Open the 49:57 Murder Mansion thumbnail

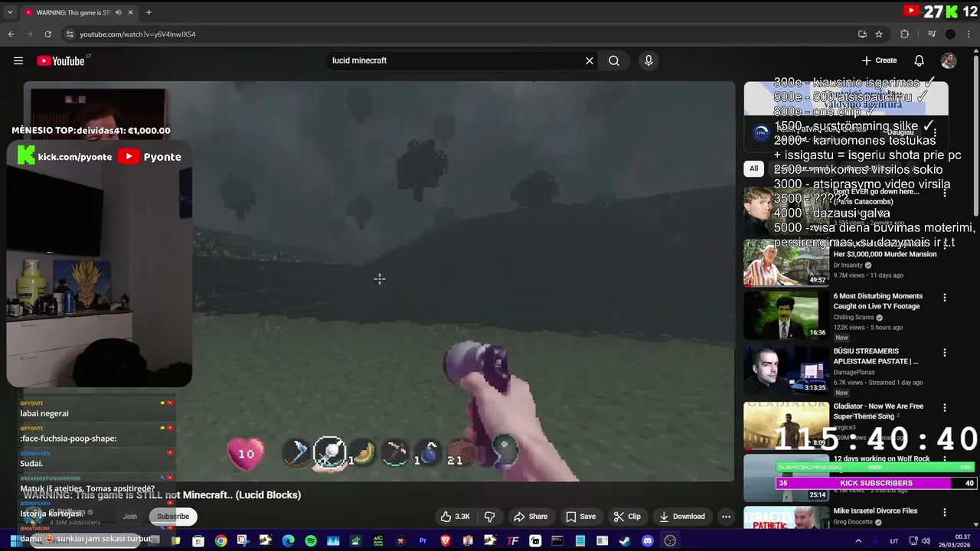tap(786, 262)
